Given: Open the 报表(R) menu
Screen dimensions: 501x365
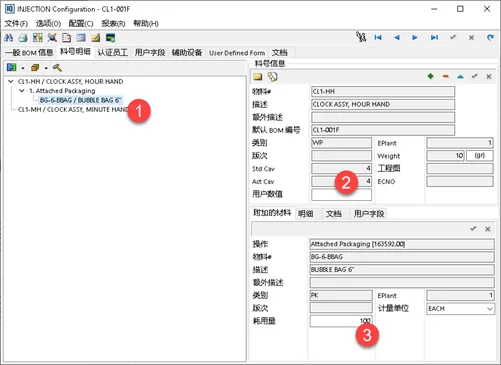Looking at the screenshot, I should tap(114, 23).
